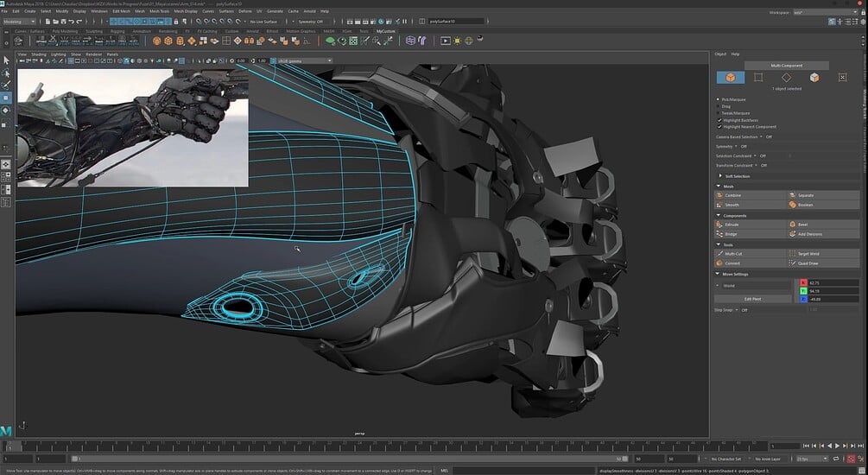
Task: Disable Highlight Backfaces checkbox
Action: tap(719, 120)
